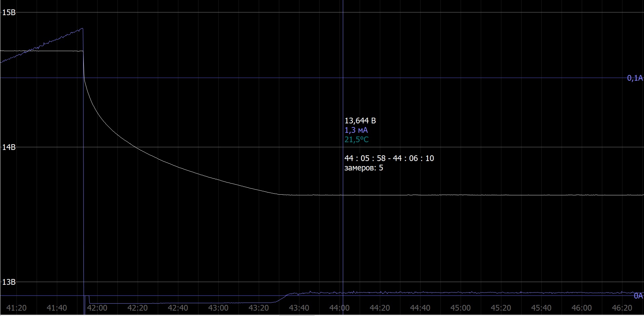Screen dimensions: 644x316
Task: Select the 45:00 time axis marker
Action: (460, 308)
